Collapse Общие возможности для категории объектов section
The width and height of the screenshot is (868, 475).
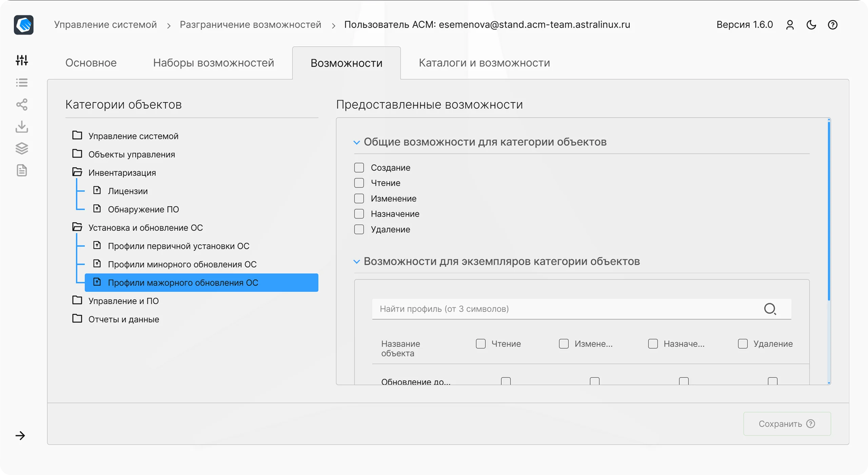coord(357,142)
